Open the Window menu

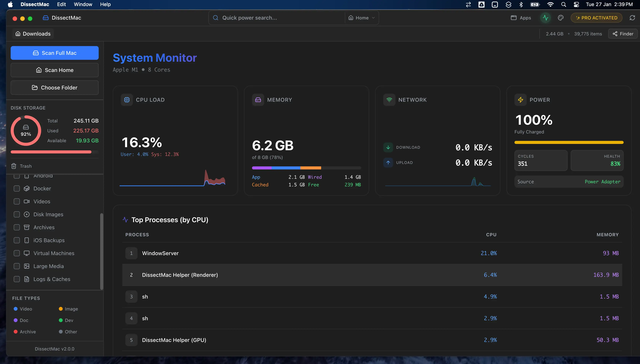coord(83,4)
